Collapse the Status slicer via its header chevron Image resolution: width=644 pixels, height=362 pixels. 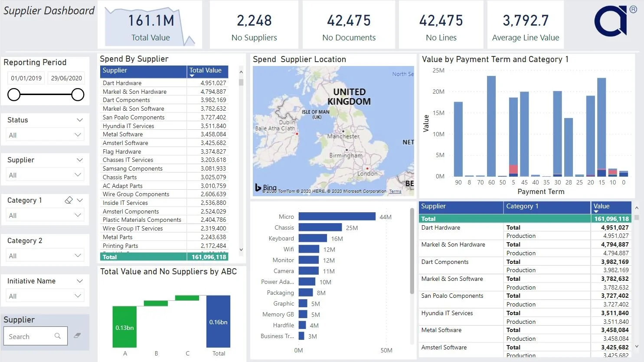[x=80, y=120]
